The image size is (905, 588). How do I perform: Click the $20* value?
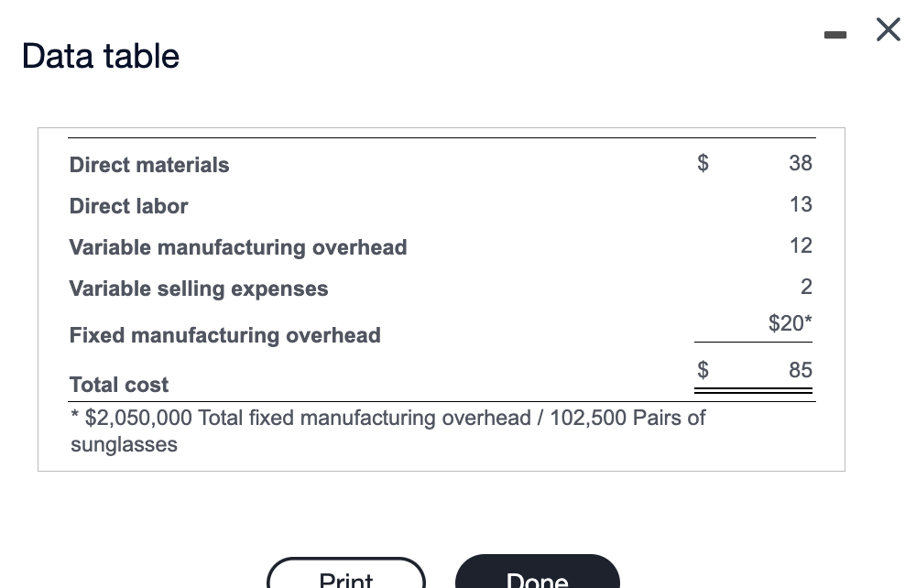click(788, 322)
